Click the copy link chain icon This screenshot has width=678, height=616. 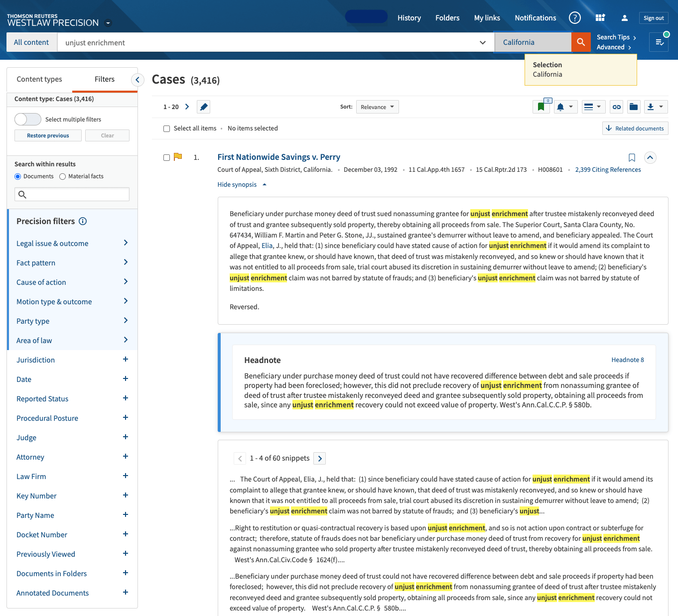(x=616, y=107)
